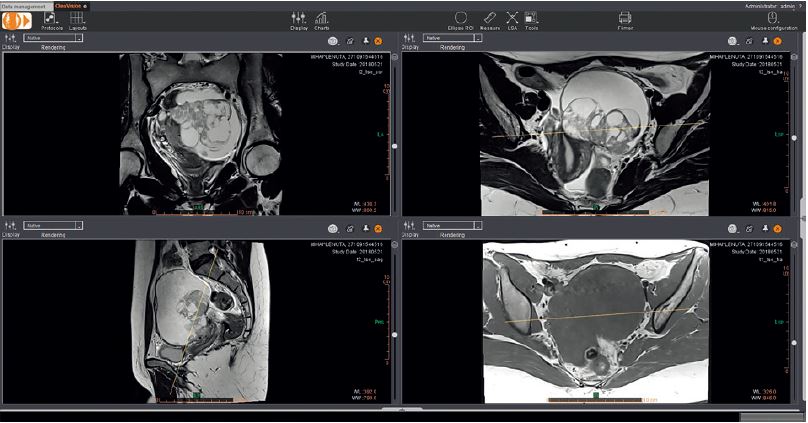This screenshot has height=423, width=808.
Task: Open Mouse configuration
Action: 771,19
